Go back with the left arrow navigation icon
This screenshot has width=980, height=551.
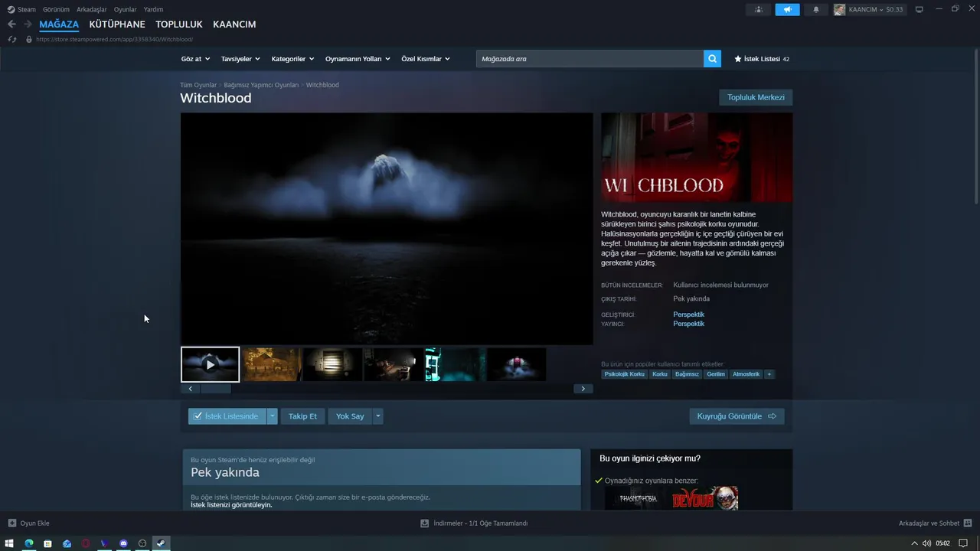coord(11,24)
